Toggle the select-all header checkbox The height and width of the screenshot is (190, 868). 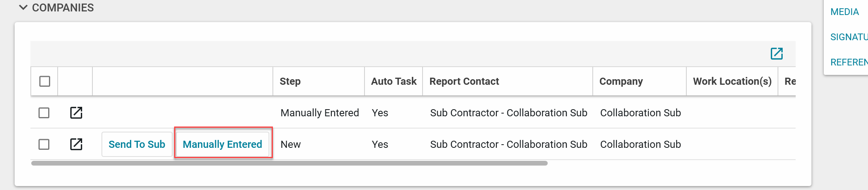[45, 81]
